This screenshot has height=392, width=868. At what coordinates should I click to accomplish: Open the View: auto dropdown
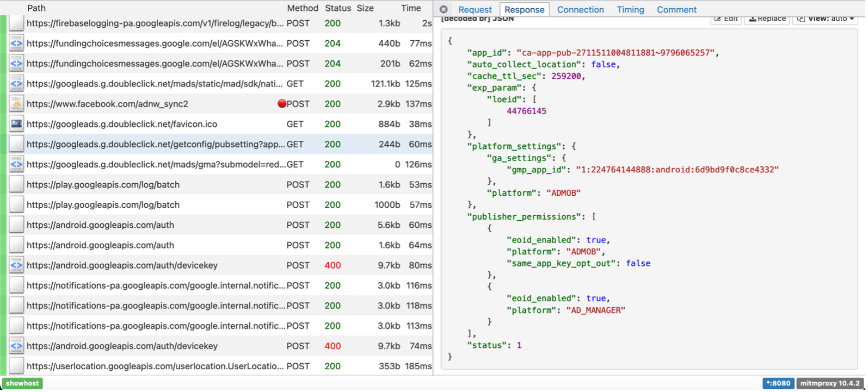(825, 19)
